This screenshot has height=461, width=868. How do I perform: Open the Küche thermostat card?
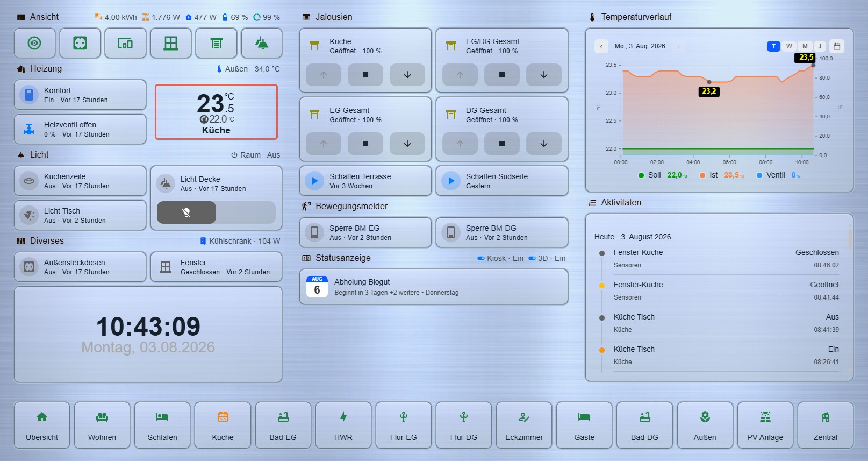pos(216,112)
